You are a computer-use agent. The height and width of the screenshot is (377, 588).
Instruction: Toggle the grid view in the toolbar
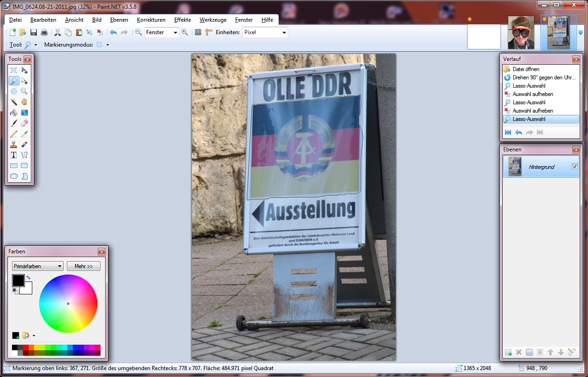tap(197, 32)
